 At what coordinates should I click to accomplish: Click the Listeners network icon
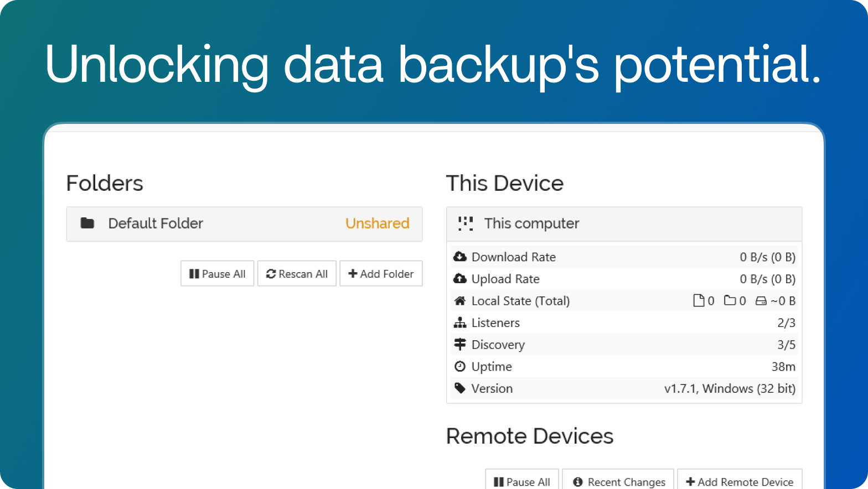(x=460, y=322)
